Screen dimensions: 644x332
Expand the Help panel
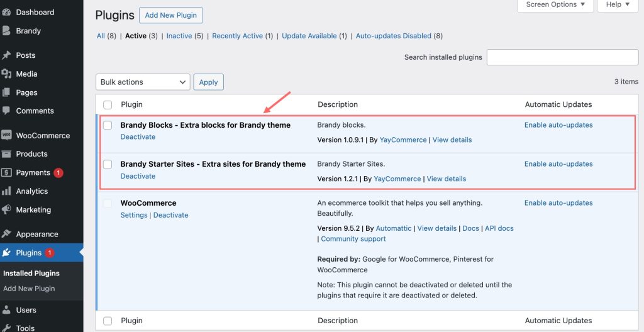tap(618, 4)
